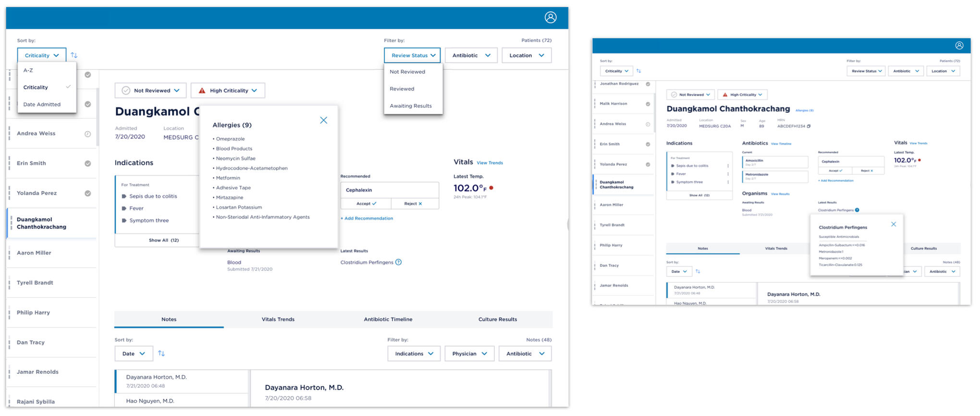Expand the Indications notes filter dropdown

pyautogui.click(x=414, y=354)
